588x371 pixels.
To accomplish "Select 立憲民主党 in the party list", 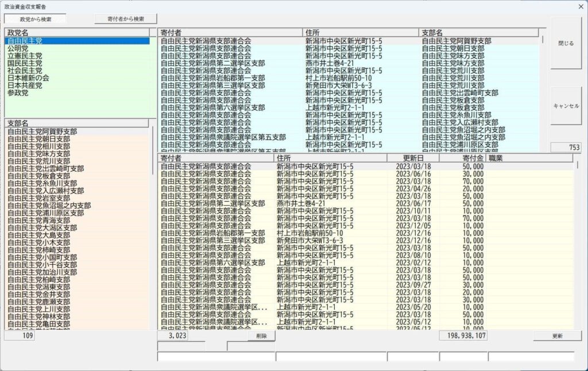I will pyautogui.click(x=25, y=56).
